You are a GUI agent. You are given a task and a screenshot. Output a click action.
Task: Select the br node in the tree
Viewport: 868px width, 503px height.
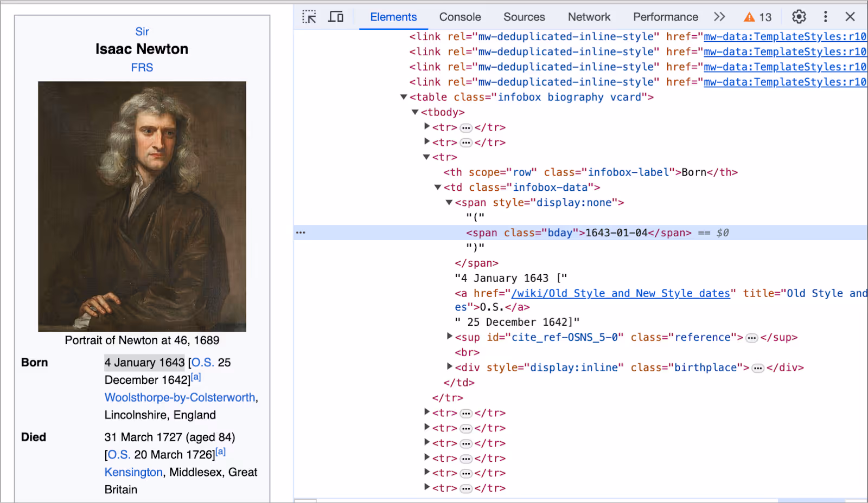click(x=468, y=352)
